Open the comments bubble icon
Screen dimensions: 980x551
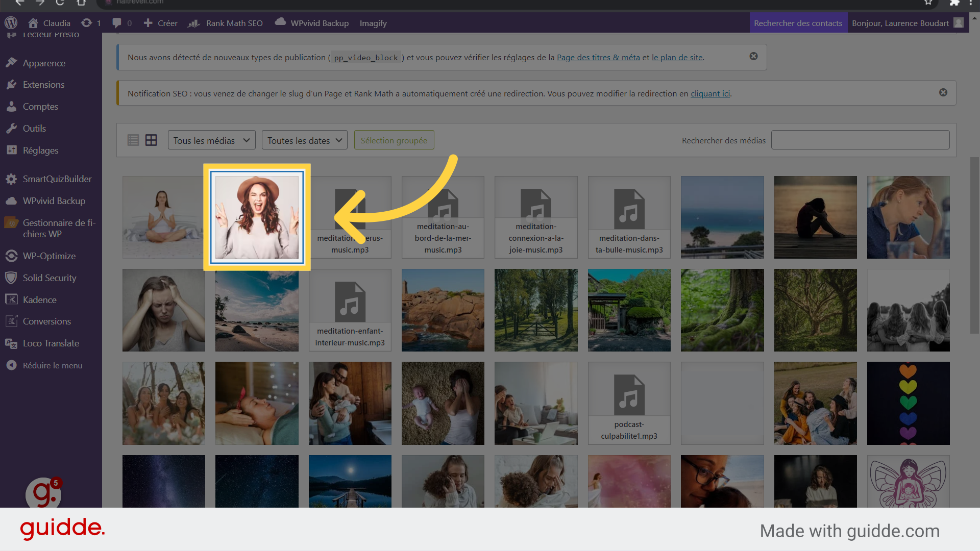[117, 23]
